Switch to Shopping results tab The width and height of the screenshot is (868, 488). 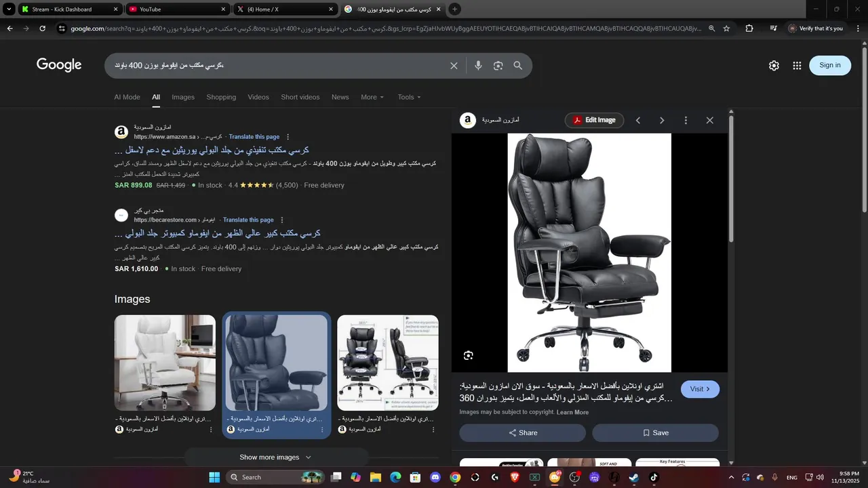[x=221, y=97]
